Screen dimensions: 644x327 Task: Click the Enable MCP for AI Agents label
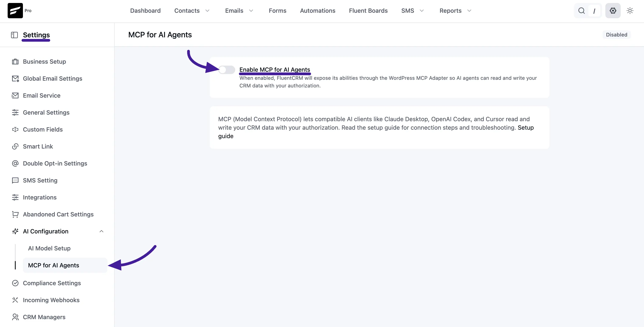pos(275,70)
